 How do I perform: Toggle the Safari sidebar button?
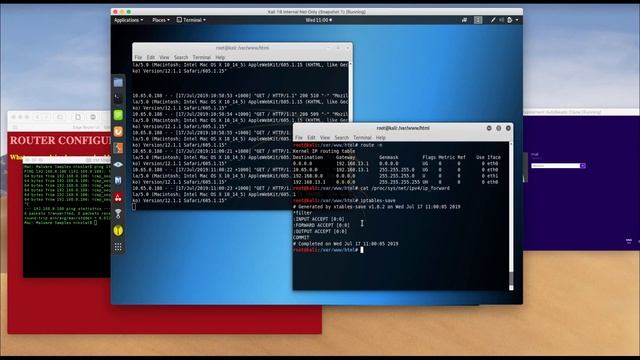60,117
